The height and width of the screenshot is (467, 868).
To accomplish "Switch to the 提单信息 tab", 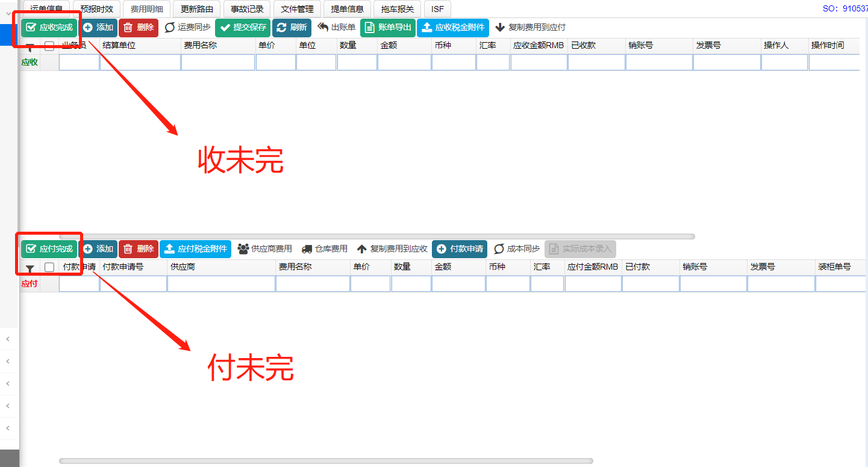I will click(x=348, y=9).
